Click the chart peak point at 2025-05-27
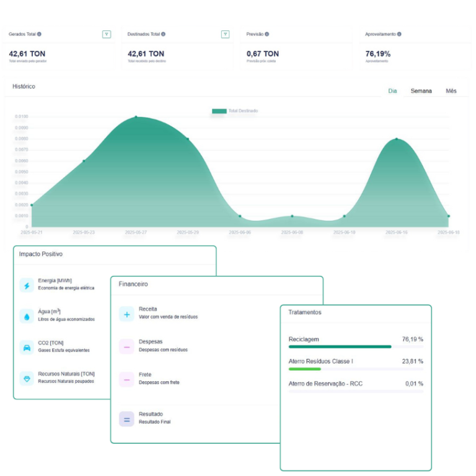The height and width of the screenshot is (476, 476). 136,117
